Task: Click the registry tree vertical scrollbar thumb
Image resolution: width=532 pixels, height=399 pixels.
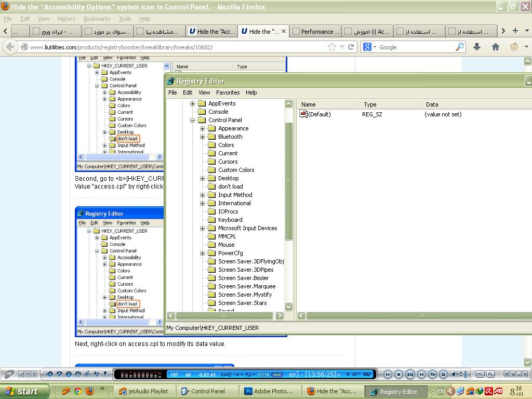Action: click(289, 181)
